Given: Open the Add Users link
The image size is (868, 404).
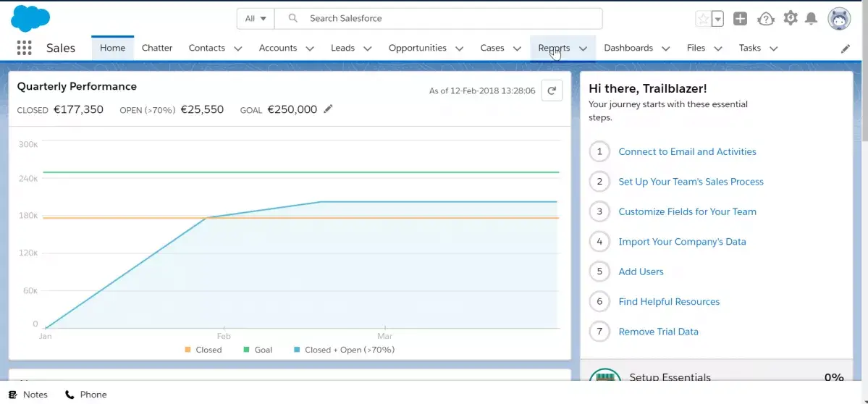Looking at the screenshot, I should tap(641, 272).
